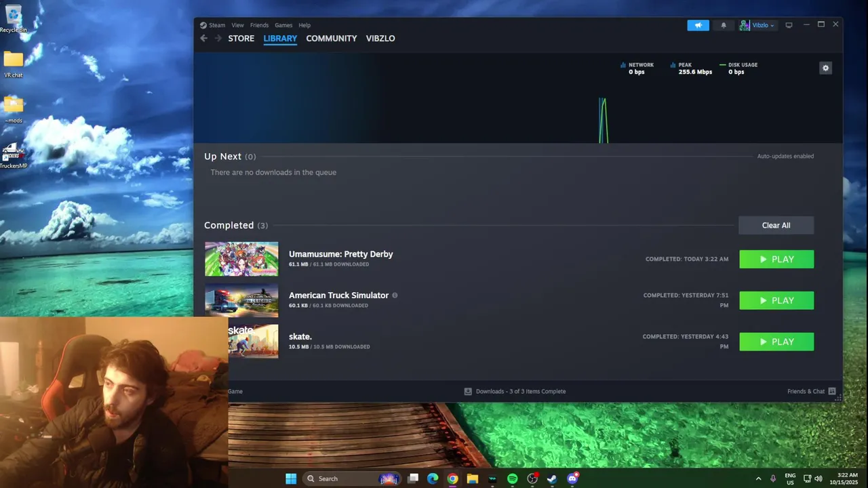Open the clock and date panel

point(844,479)
